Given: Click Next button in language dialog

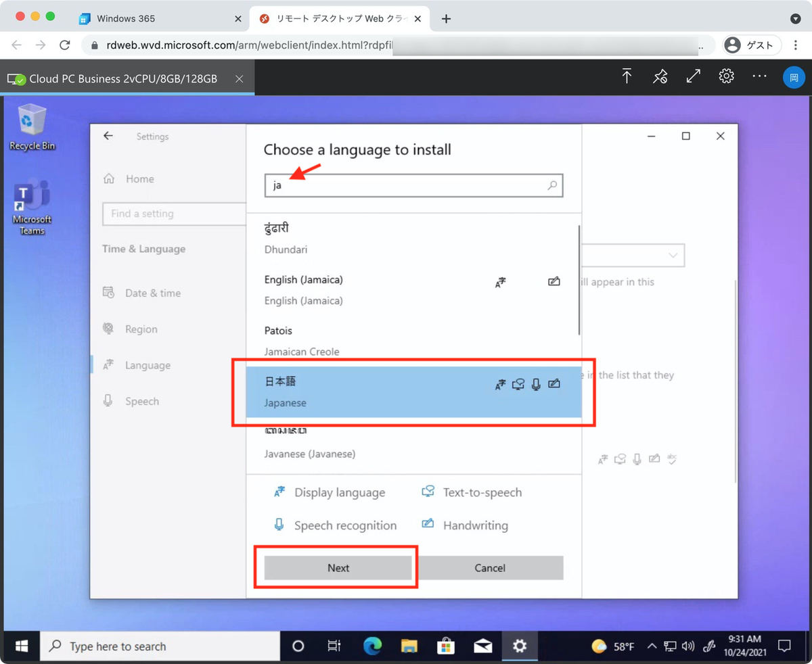Looking at the screenshot, I should 338,568.
